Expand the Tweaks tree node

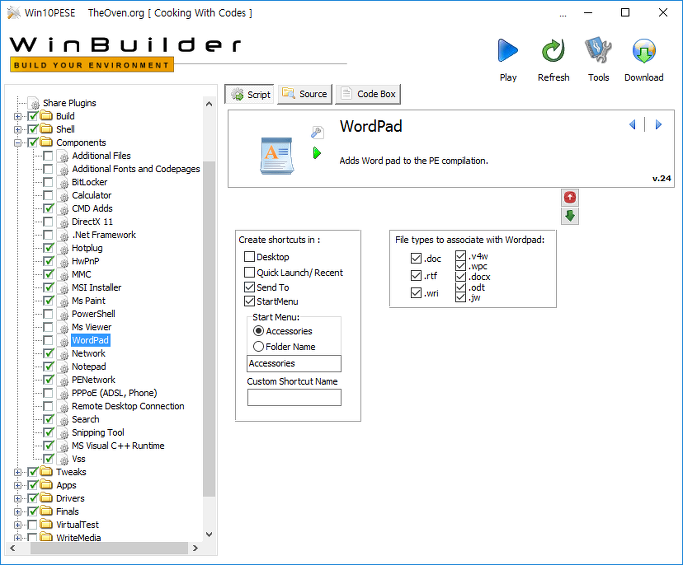(18, 472)
